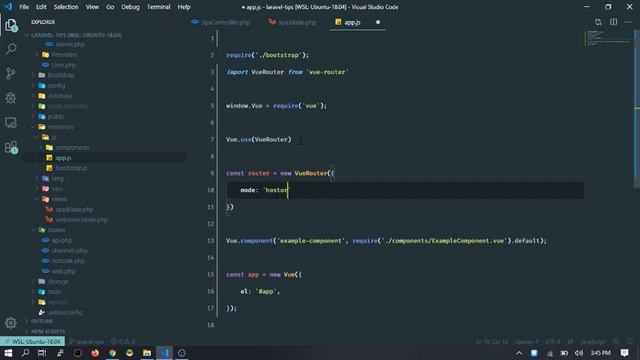
Task: Click the UTF-8 encoding in status bar
Action: point(553,342)
